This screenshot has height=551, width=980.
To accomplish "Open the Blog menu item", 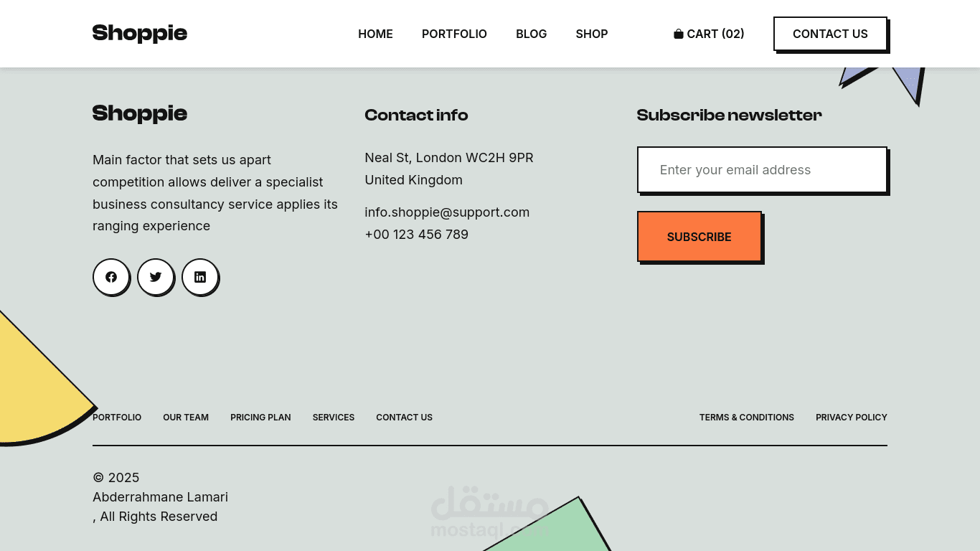I will [531, 34].
